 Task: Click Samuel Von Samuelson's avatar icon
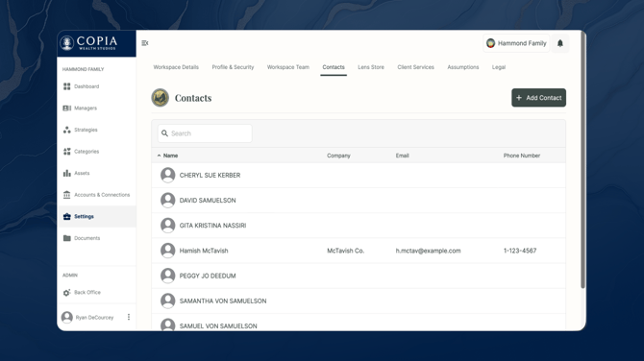(167, 325)
